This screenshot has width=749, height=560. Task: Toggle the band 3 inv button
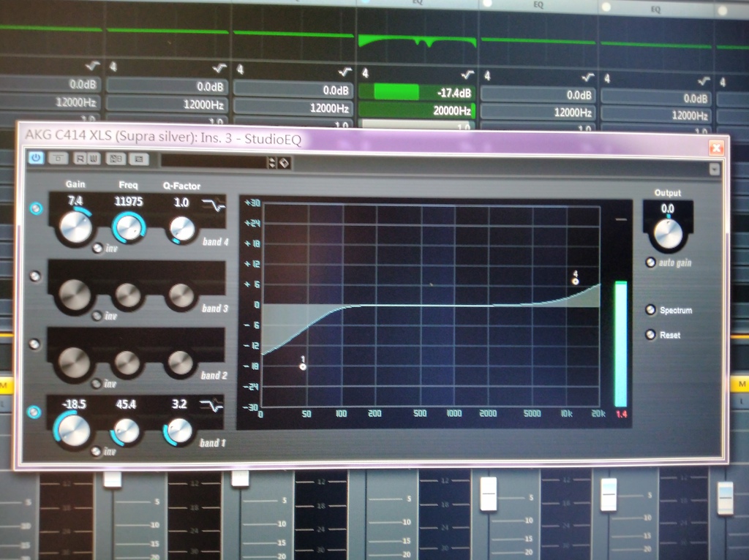click(97, 316)
